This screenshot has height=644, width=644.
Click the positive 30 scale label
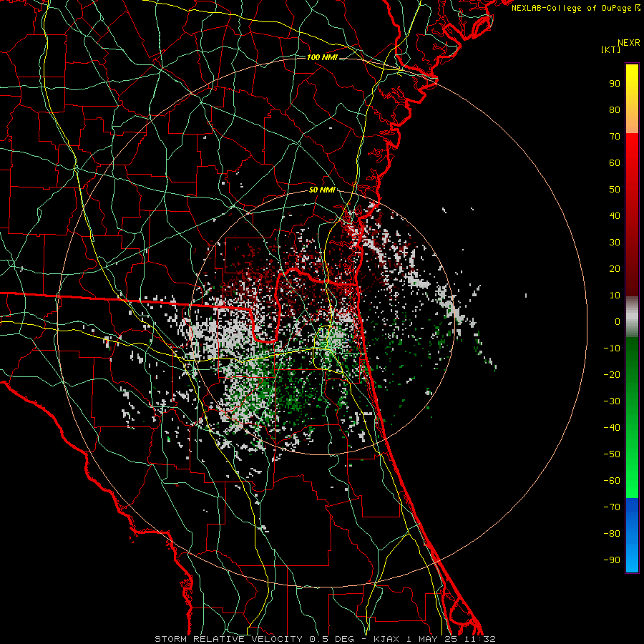tap(615, 243)
